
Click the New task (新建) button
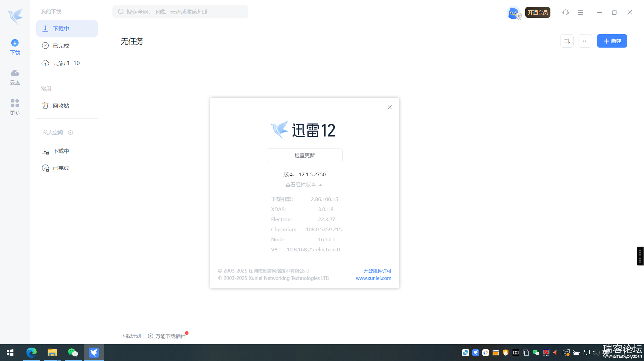click(612, 41)
